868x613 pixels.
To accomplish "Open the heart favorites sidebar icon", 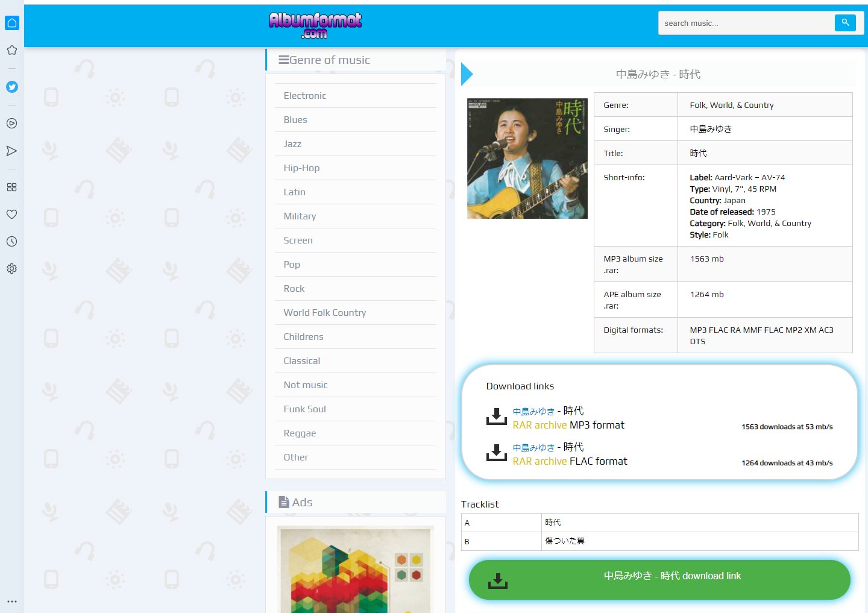I will click(11, 214).
